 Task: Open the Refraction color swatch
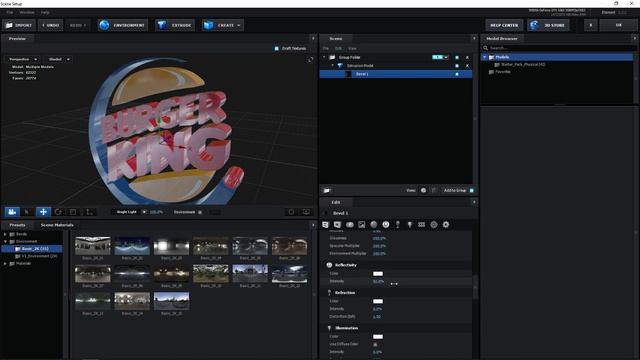tap(378, 301)
